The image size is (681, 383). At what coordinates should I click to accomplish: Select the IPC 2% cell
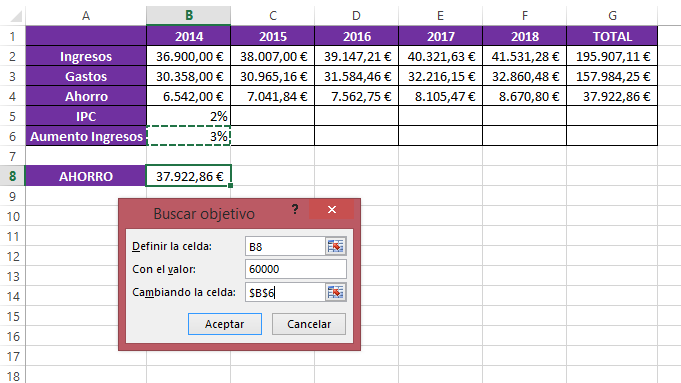coord(188,116)
